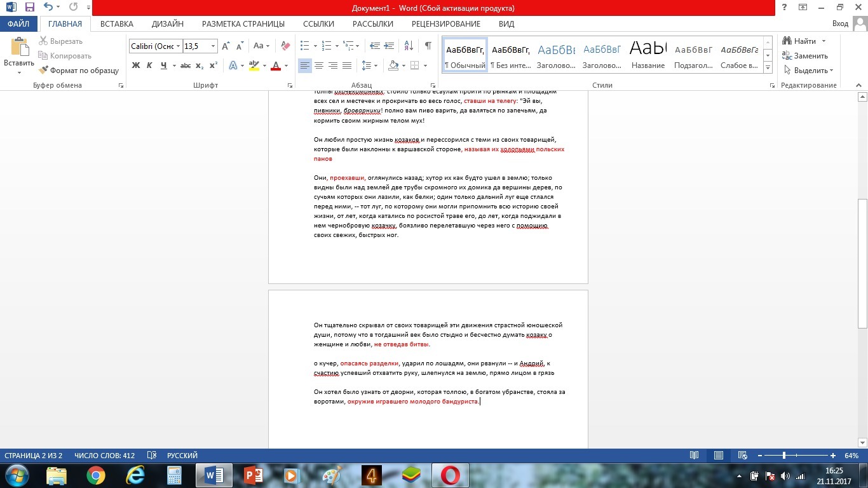
Task: Apply strikethrough formatting to text
Action: tap(185, 65)
